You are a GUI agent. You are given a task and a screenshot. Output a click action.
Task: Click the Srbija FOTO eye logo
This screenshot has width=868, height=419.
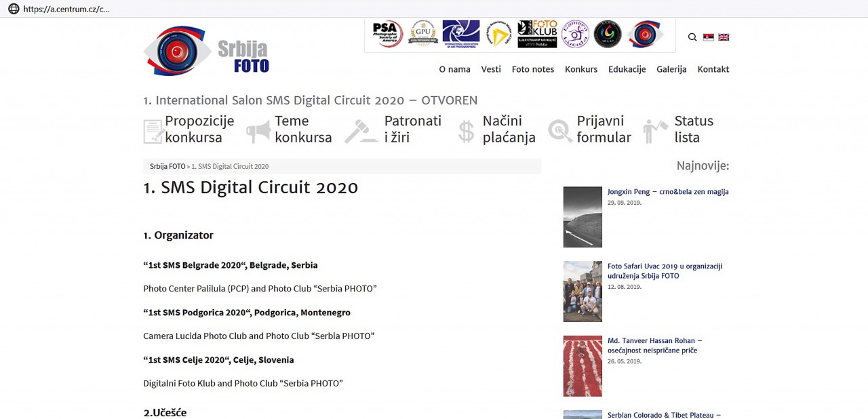tap(178, 51)
